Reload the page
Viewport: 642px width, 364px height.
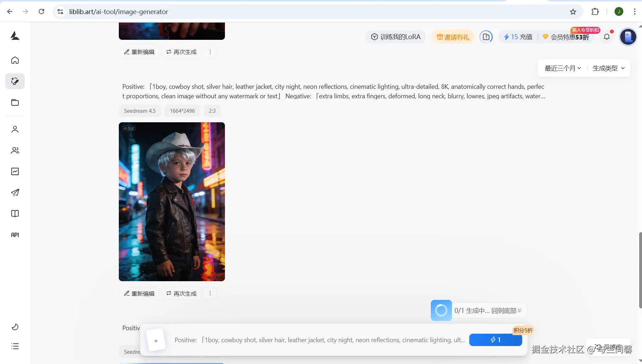(41, 12)
